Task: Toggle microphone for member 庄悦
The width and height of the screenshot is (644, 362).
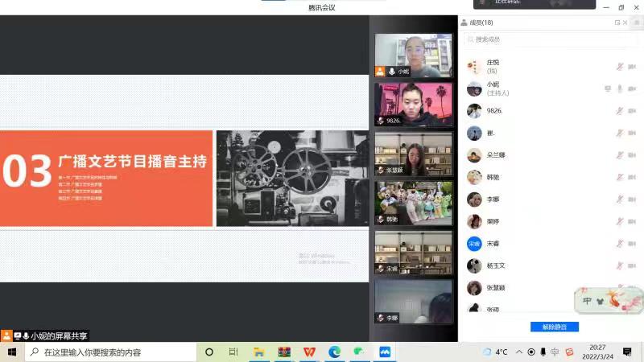Action: [x=620, y=67]
